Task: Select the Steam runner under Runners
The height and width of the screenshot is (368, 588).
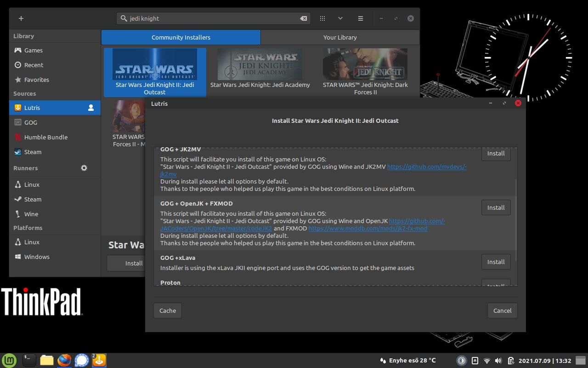Action: 55,199
